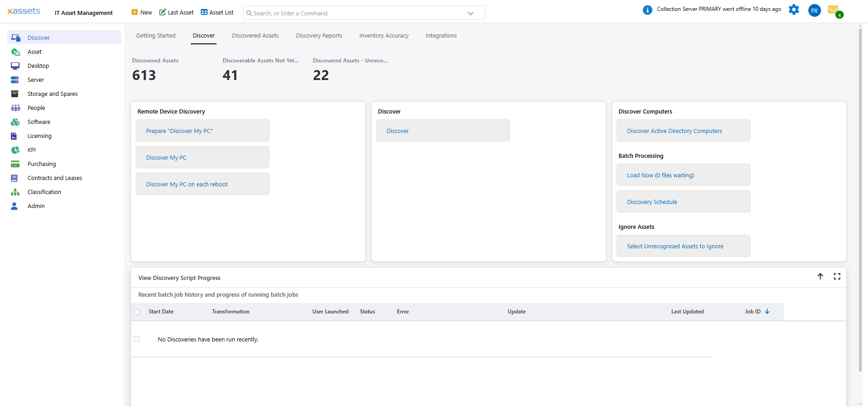Expand discovery progress panel to fullscreen
This screenshot has height=412, width=868.
[837, 276]
